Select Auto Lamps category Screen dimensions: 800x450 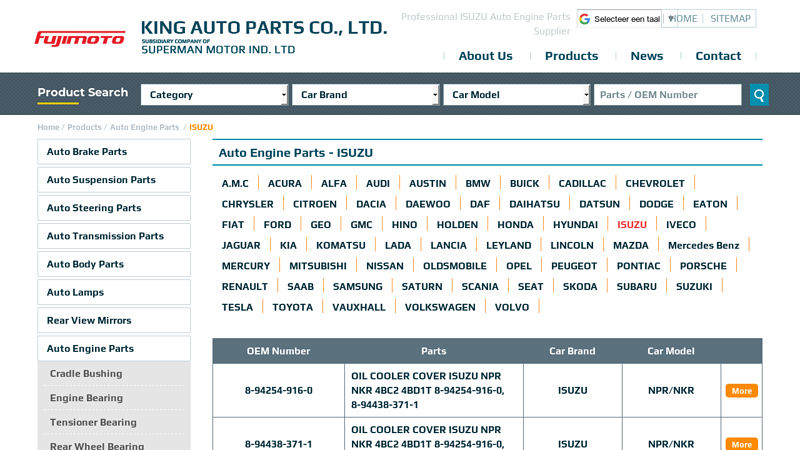[x=114, y=292]
